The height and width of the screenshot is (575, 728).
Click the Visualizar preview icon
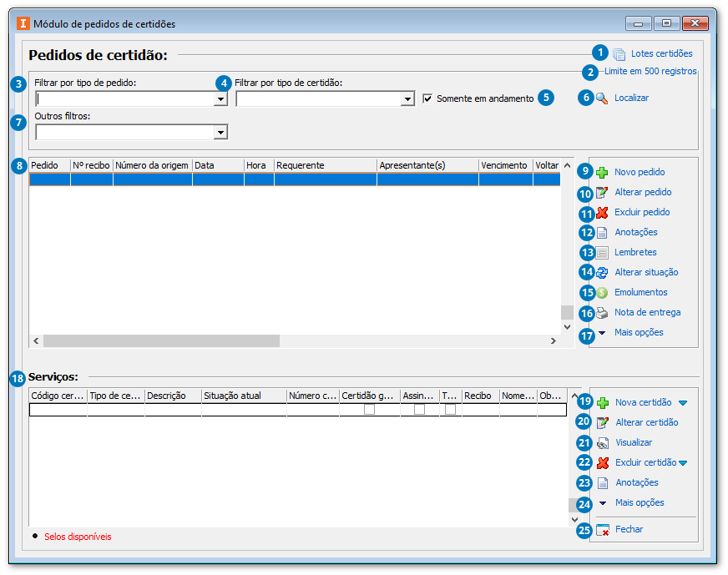click(x=603, y=443)
